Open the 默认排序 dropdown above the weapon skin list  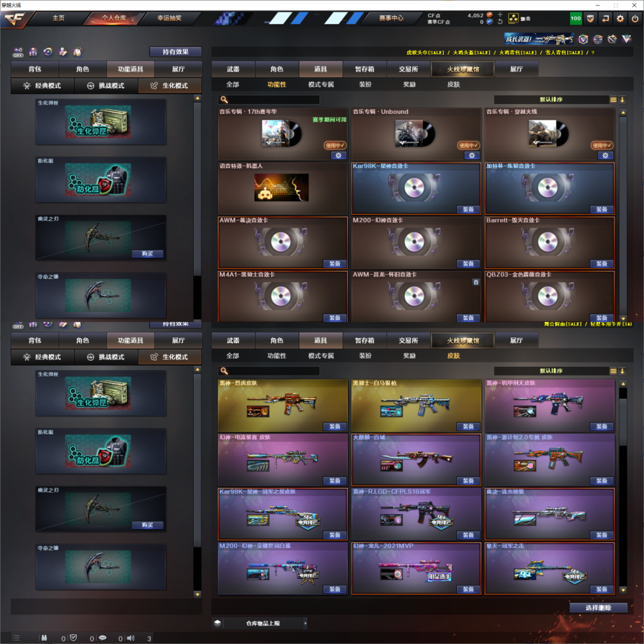click(551, 371)
